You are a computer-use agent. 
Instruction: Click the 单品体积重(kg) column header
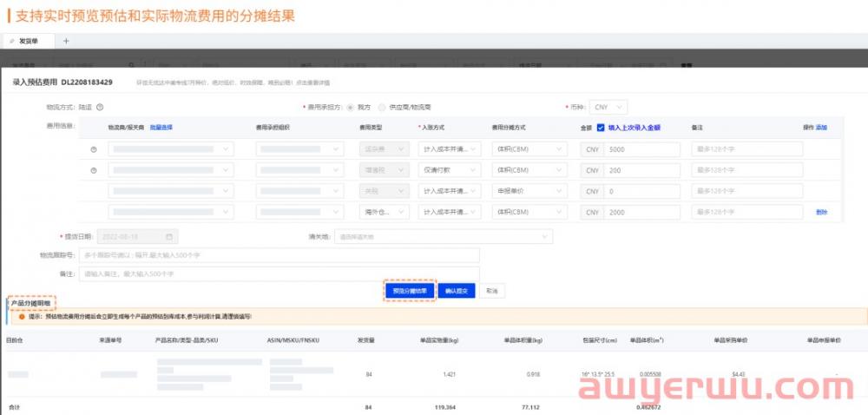(x=522, y=340)
